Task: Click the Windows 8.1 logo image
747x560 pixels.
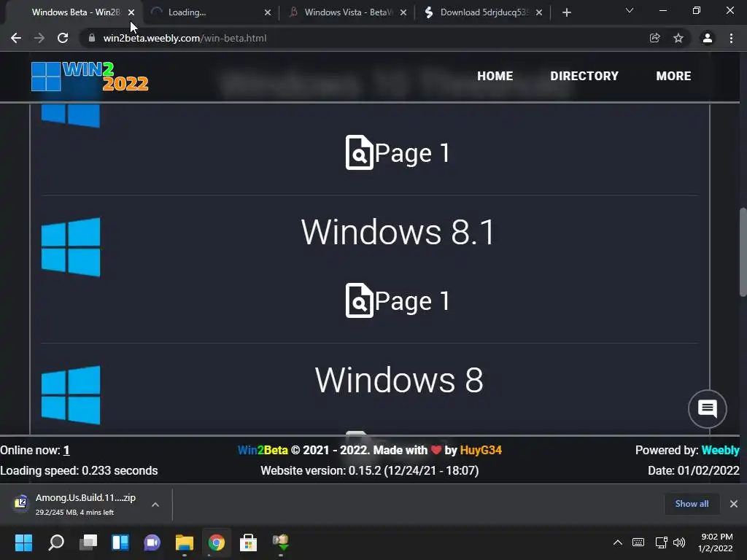Action: tap(71, 247)
